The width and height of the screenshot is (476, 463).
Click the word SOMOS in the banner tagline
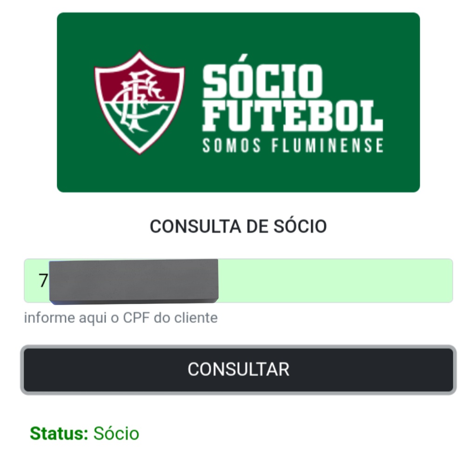232,145
